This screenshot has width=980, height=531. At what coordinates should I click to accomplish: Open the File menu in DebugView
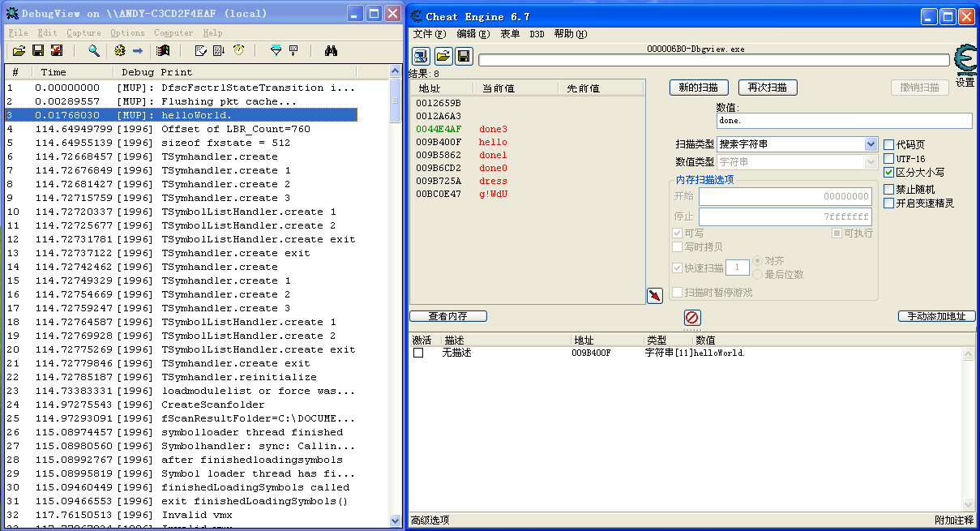[18, 32]
